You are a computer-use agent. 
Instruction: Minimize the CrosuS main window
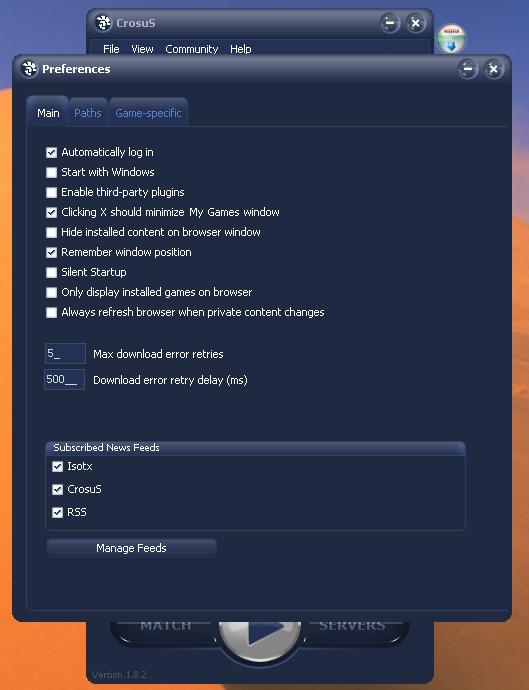coord(390,23)
